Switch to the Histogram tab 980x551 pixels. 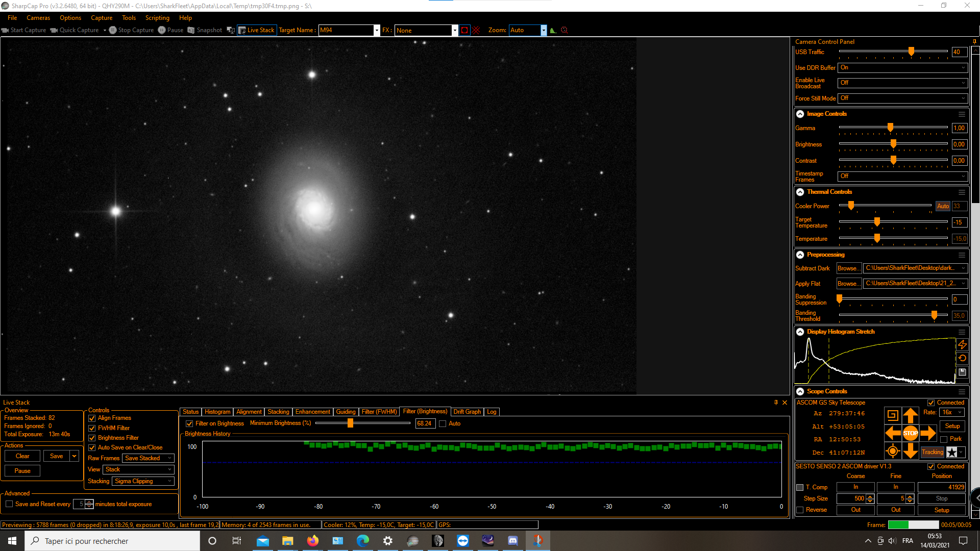coord(217,412)
